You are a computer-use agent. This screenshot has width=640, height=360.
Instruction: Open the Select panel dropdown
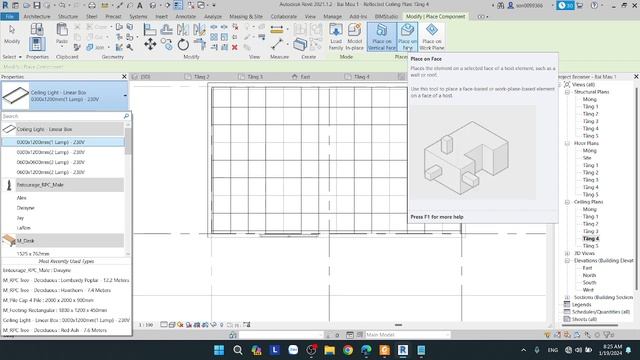tap(12, 57)
